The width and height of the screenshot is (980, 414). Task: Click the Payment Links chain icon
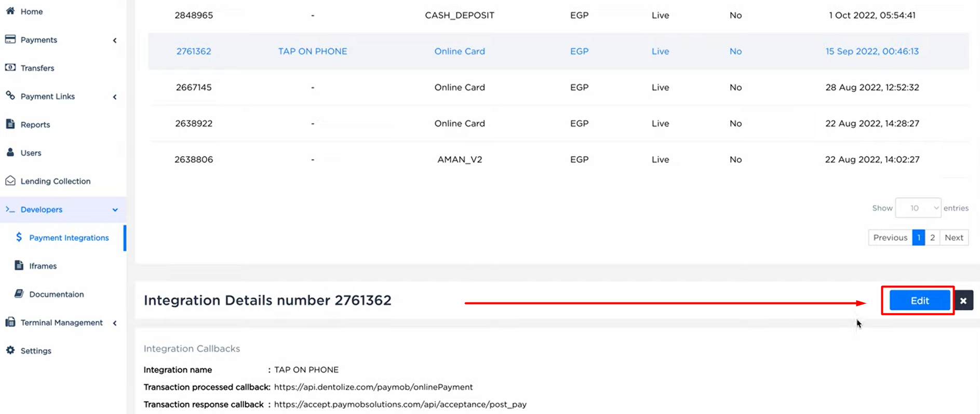(x=10, y=95)
